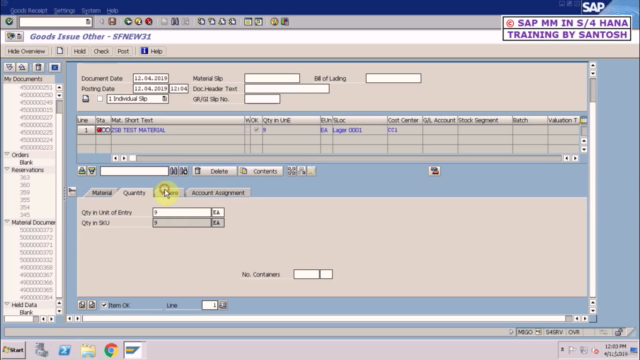Image resolution: width=640 pixels, height=360 pixels.
Task: Click the Hold button
Action: 80,51
